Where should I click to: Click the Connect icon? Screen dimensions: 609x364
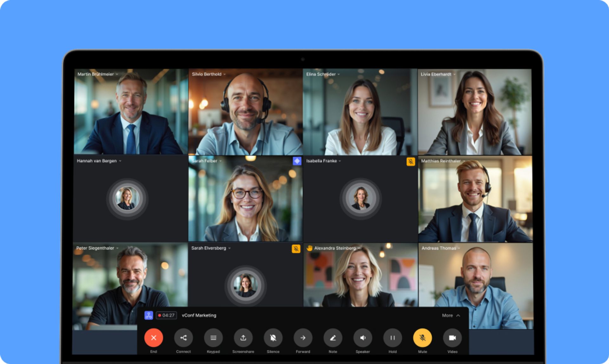pos(183,338)
